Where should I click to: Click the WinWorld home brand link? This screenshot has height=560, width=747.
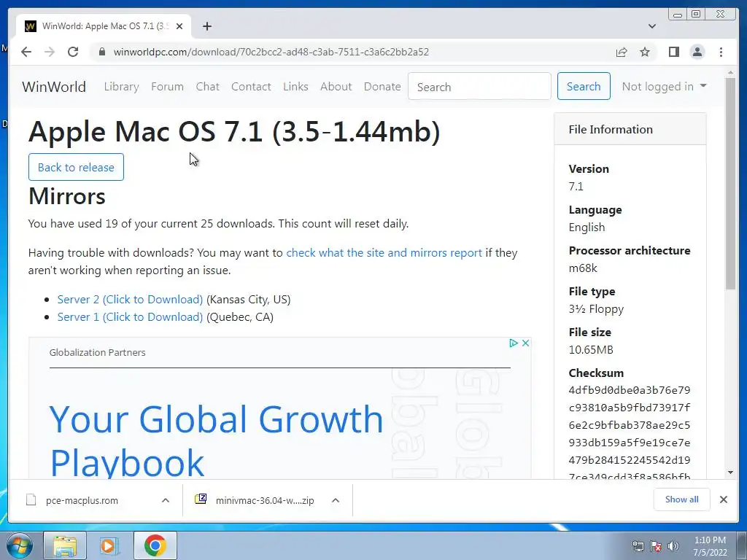click(x=54, y=87)
